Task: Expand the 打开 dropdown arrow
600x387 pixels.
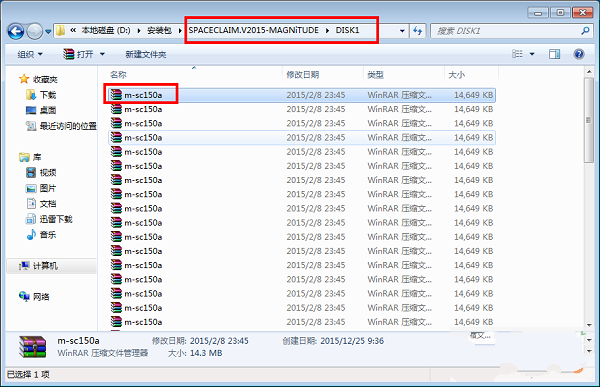Action: (x=102, y=54)
